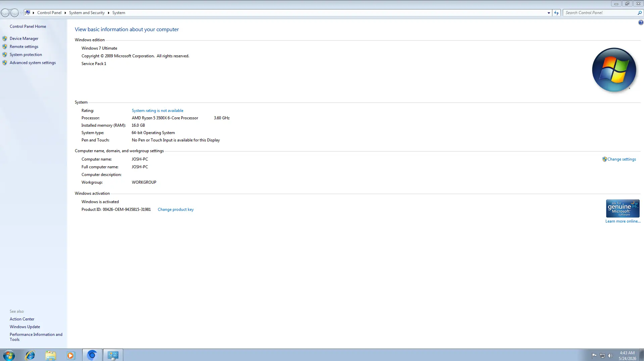Refresh the System page
644x361 pixels.
pos(556,13)
